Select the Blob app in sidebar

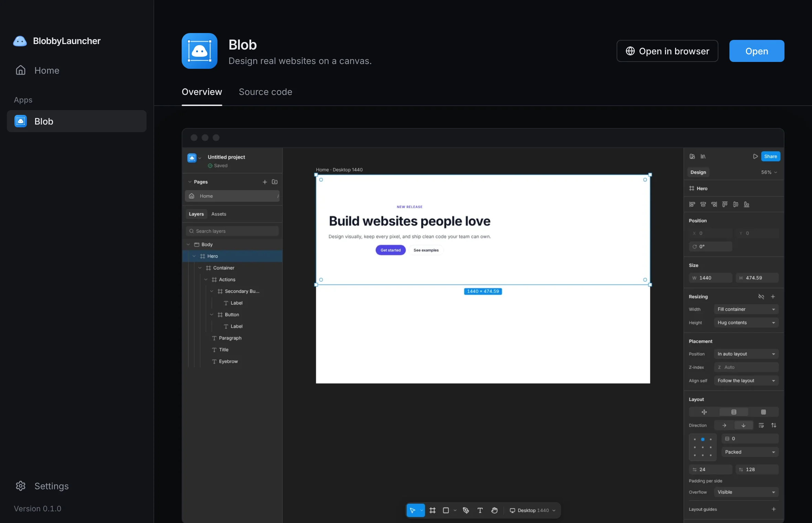coord(77,121)
